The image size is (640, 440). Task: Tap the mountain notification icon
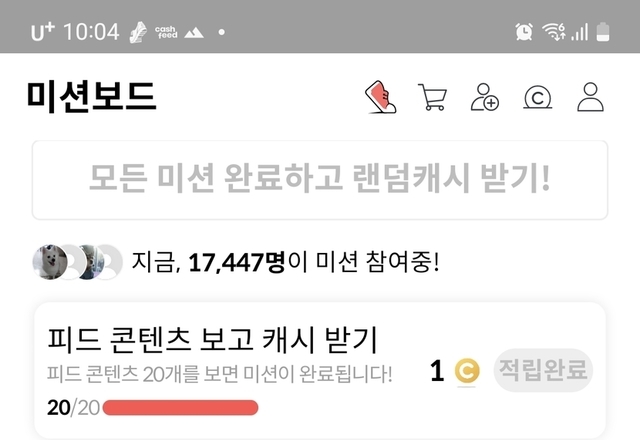[x=193, y=32]
